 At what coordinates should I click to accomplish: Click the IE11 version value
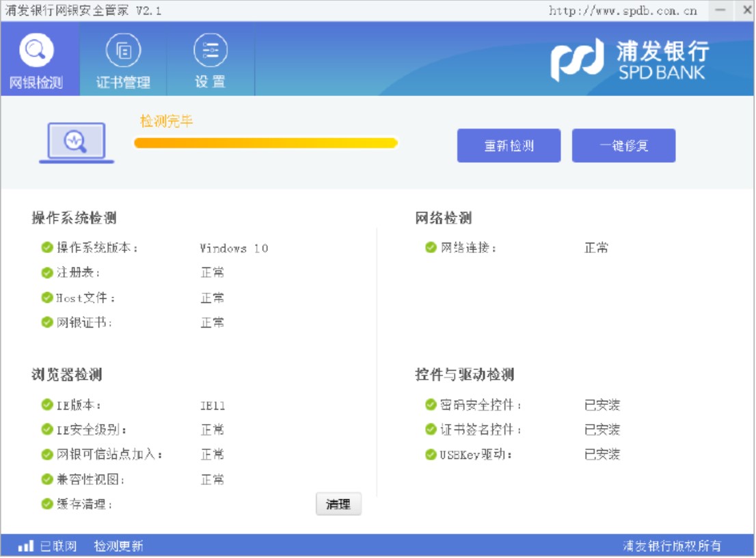pos(213,406)
